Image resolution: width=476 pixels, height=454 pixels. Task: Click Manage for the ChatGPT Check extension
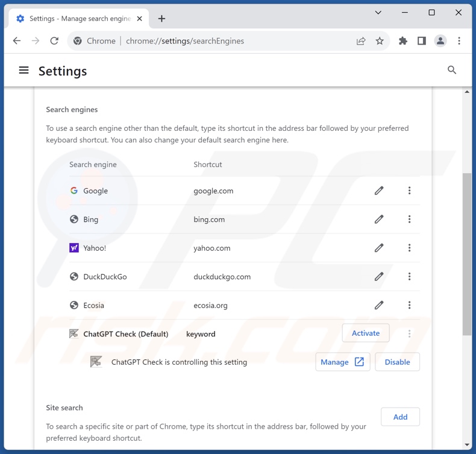342,362
